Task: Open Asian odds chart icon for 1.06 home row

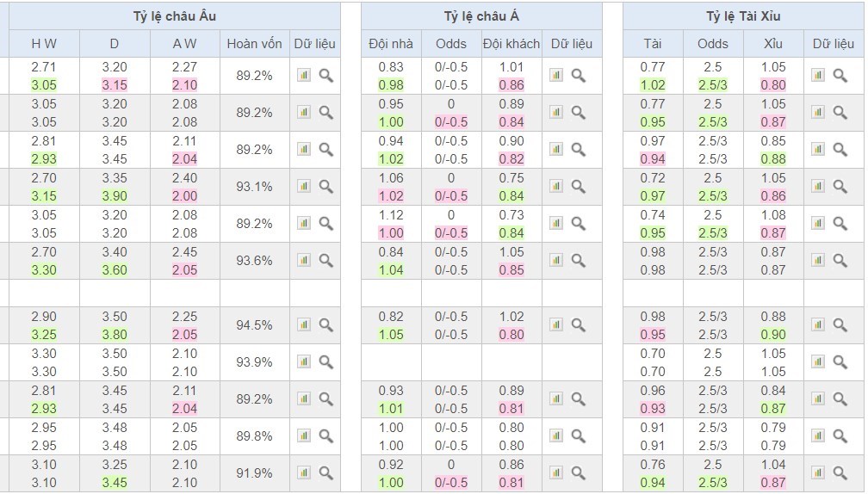Action: (556, 186)
